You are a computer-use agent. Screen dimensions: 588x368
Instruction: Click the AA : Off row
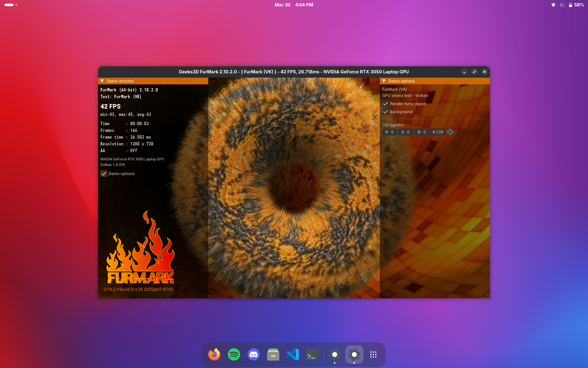(x=119, y=151)
